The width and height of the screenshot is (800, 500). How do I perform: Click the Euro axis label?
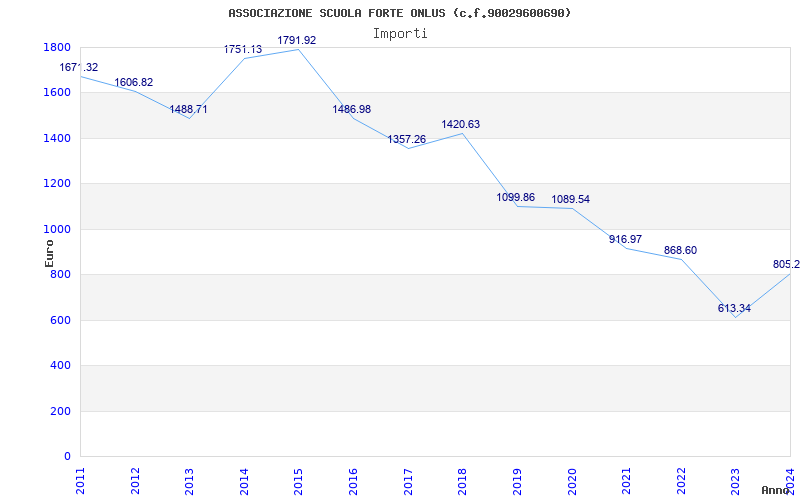pyautogui.click(x=49, y=253)
